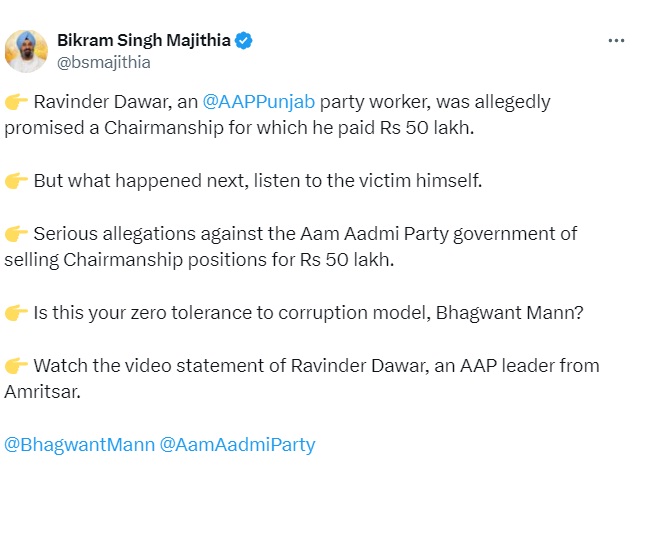Image resolution: width=653 pixels, height=533 pixels.
Task: Open the tweet's more options menu
Action: pyautogui.click(x=617, y=41)
